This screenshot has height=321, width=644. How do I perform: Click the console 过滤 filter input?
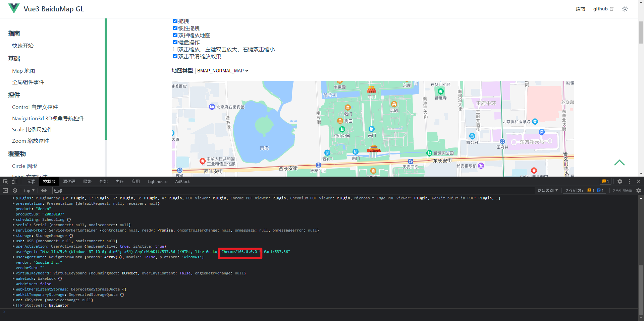pos(293,190)
